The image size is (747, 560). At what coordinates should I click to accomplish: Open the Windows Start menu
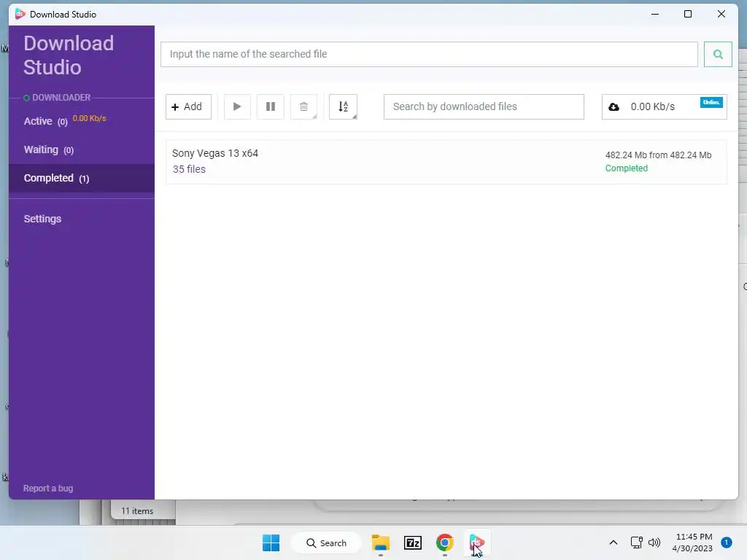[271, 542]
